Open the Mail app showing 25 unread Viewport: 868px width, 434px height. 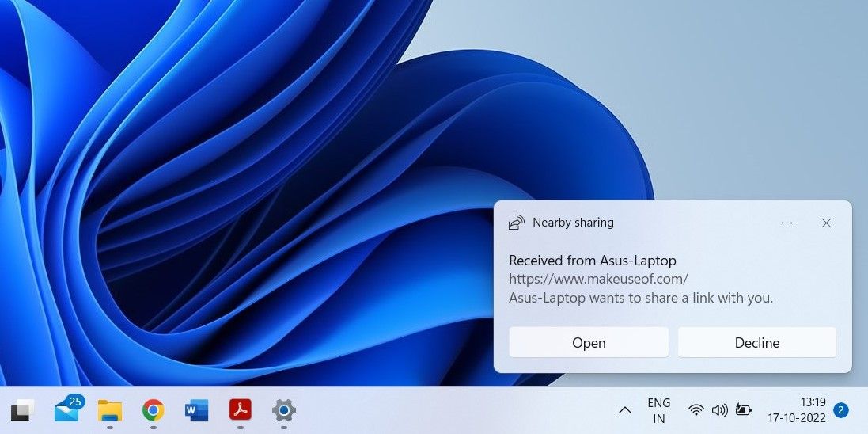pos(68,409)
